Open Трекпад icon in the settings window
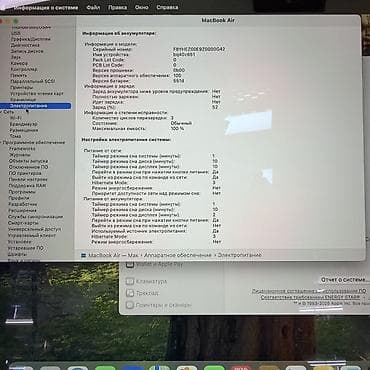370x370 pixels. pyautogui.click(x=130, y=293)
